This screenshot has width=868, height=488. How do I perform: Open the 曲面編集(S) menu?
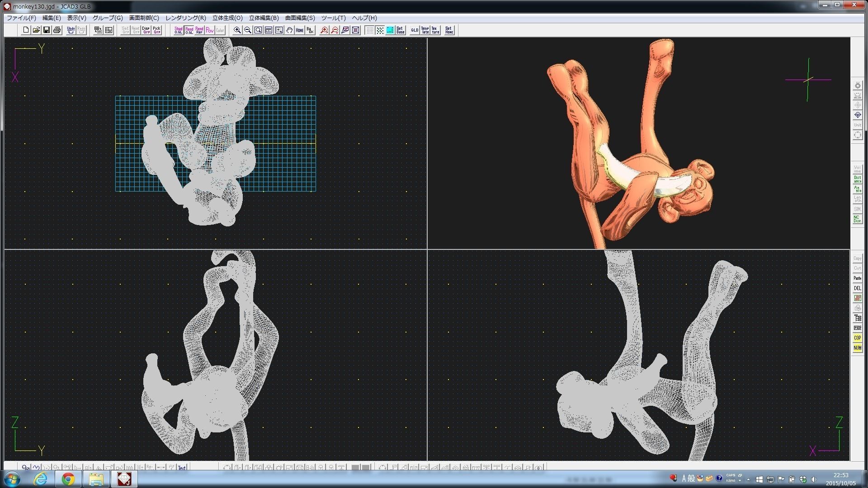pos(300,18)
